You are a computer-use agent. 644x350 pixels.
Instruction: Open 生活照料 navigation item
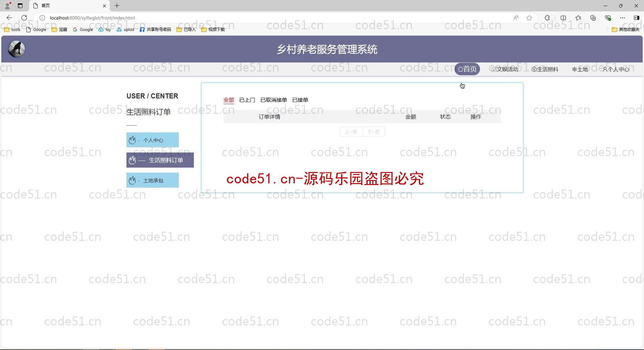click(x=545, y=69)
